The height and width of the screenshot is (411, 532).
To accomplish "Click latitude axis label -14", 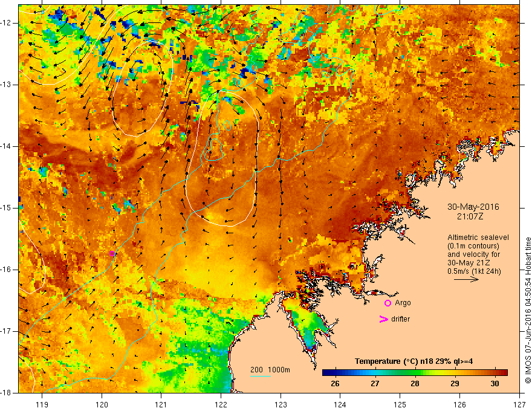I will [6, 146].
